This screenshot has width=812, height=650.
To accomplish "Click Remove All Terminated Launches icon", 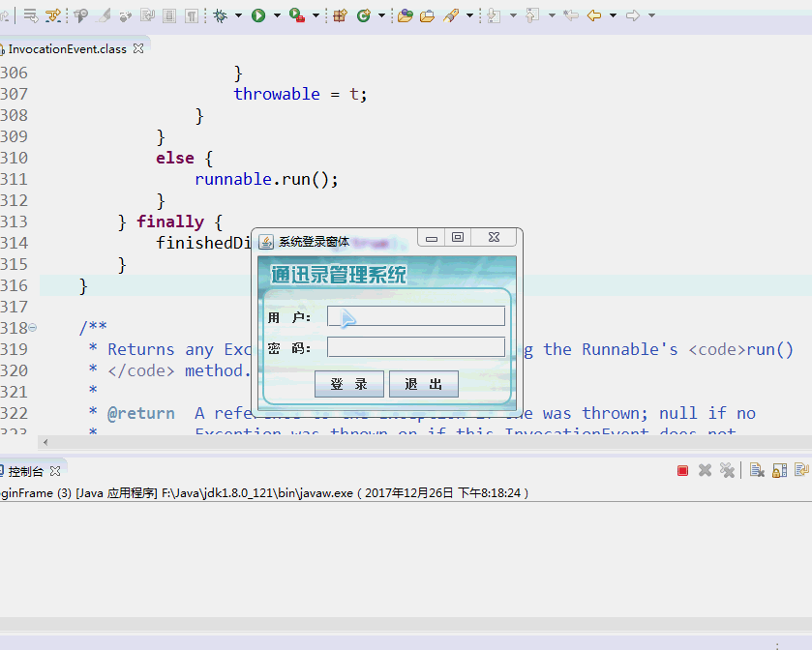I will [727, 470].
